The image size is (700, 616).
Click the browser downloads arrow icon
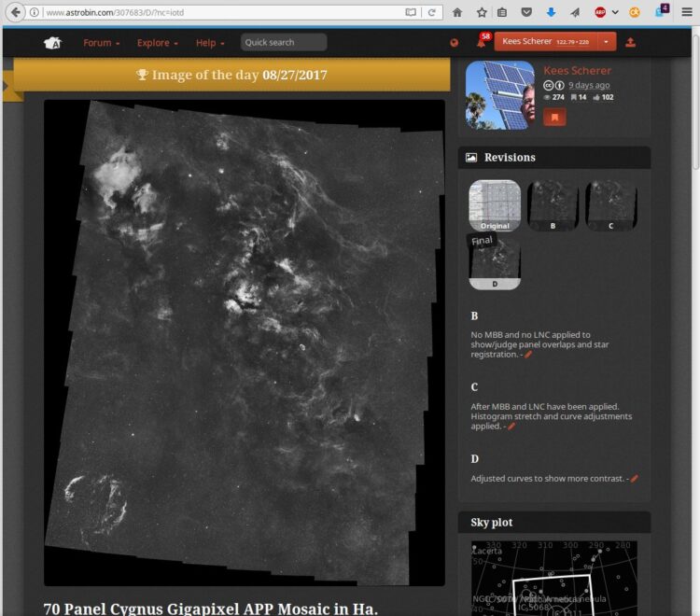551,12
